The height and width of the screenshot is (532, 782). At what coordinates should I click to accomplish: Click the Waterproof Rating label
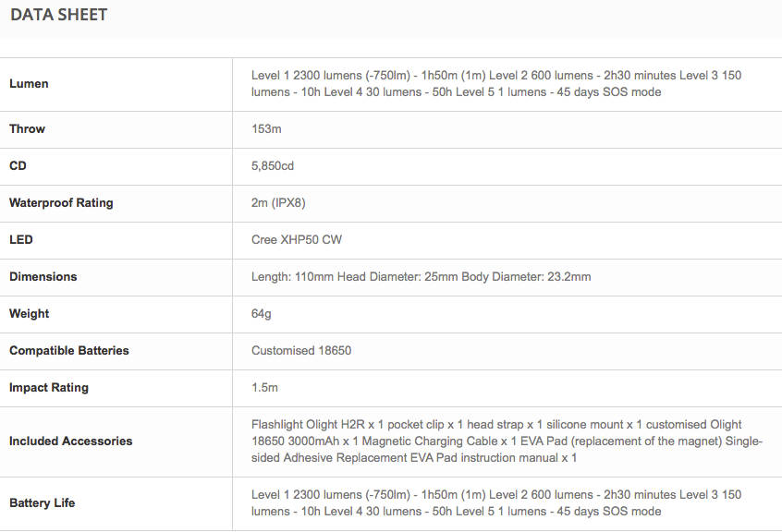(x=61, y=203)
